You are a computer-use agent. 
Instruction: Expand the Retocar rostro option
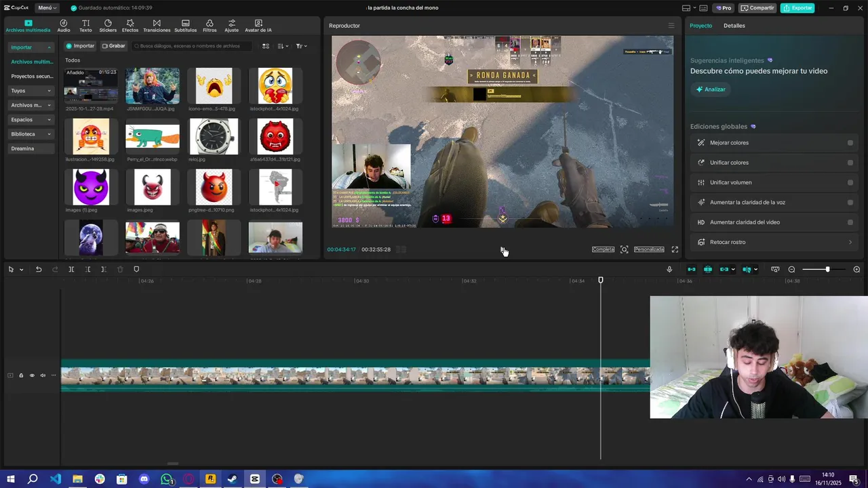pos(775,242)
